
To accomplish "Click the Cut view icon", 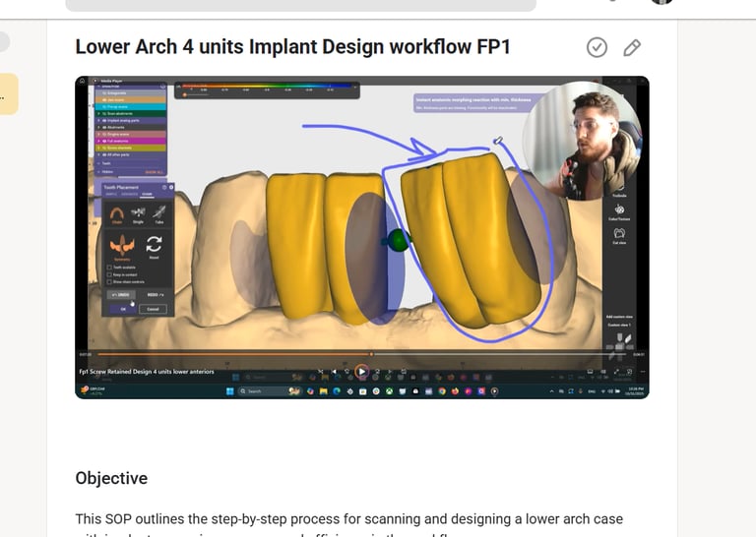I will [x=619, y=235].
